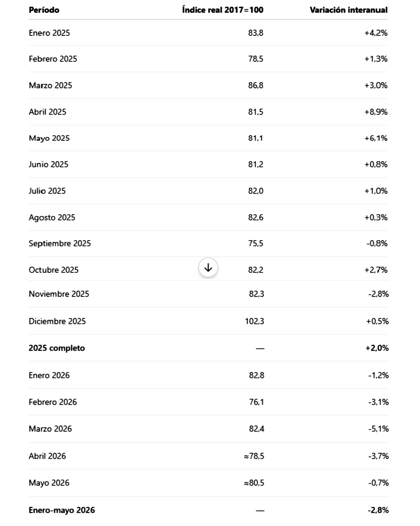Viewport: 420px width, 526px height.
Task: Click the Variación interanual column header
Action: coord(349,10)
